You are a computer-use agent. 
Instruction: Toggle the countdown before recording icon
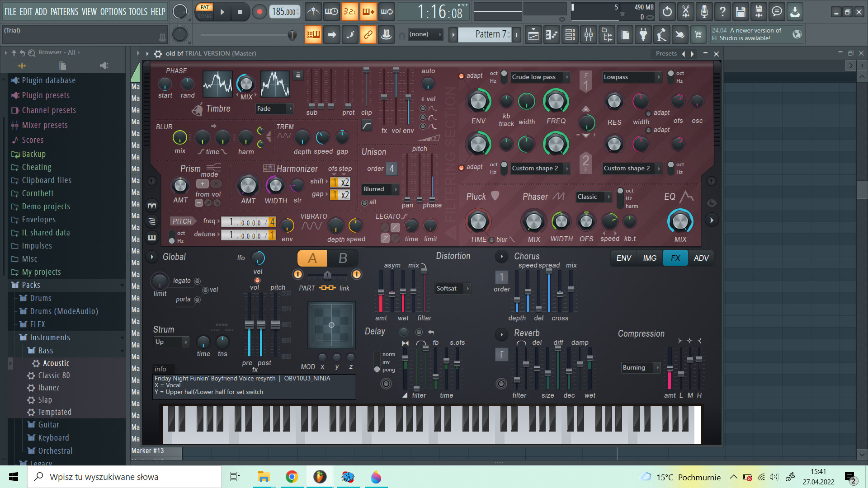pyautogui.click(x=349, y=11)
